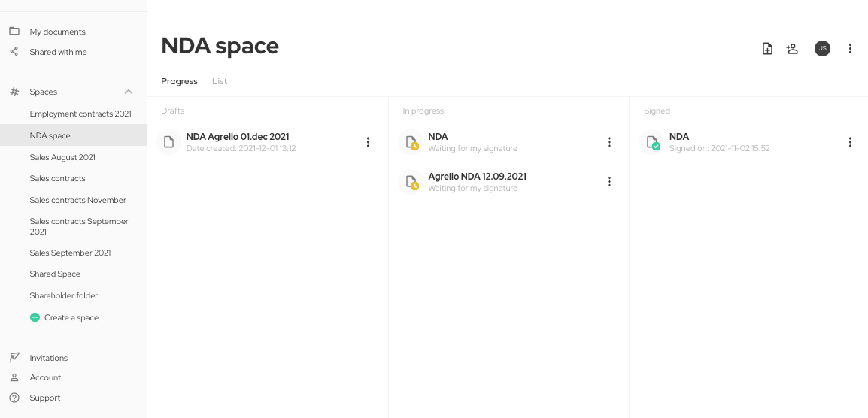Open options menu for NDA Agrello 01.dec 2021
This screenshot has height=418, width=868.
(368, 142)
